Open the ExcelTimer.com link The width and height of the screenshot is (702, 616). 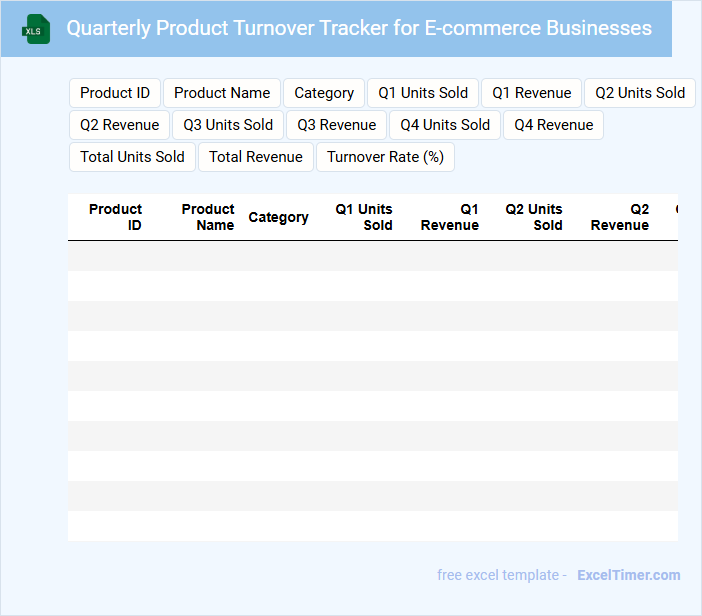(x=629, y=575)
